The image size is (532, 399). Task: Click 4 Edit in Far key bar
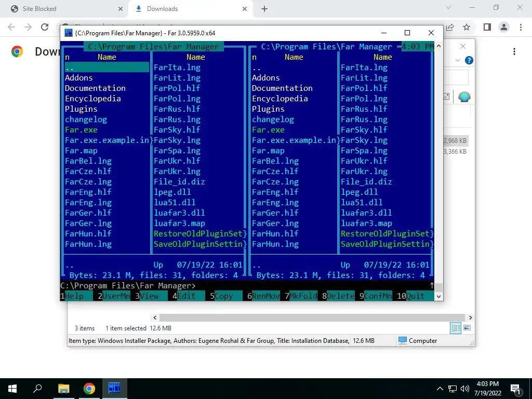(x=189, y=296)
